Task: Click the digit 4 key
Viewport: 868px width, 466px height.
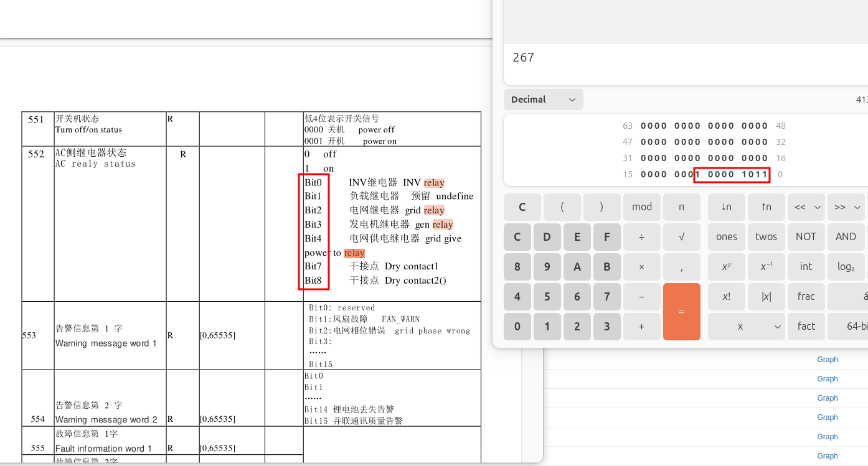Action: [x=517, y=297]
